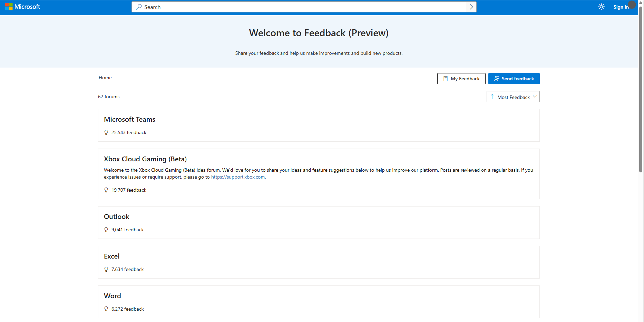Click the Send feedback person icon
Image resolution: width=644 pixels, height=322 pixels.
point(497,79)
